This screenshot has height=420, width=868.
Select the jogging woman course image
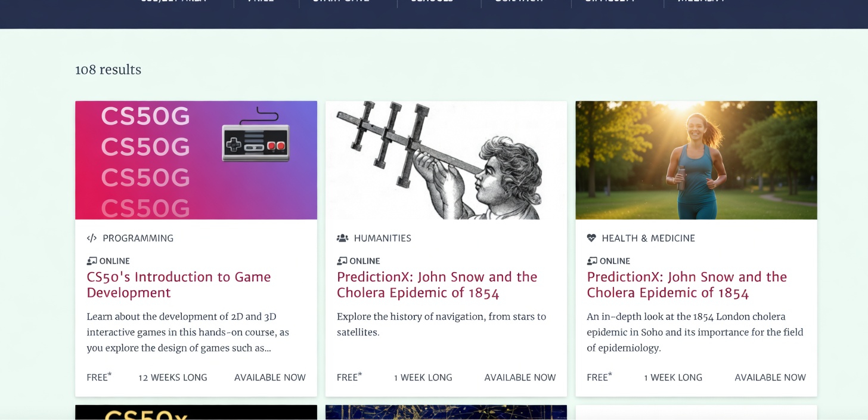(x=696, y=160)
